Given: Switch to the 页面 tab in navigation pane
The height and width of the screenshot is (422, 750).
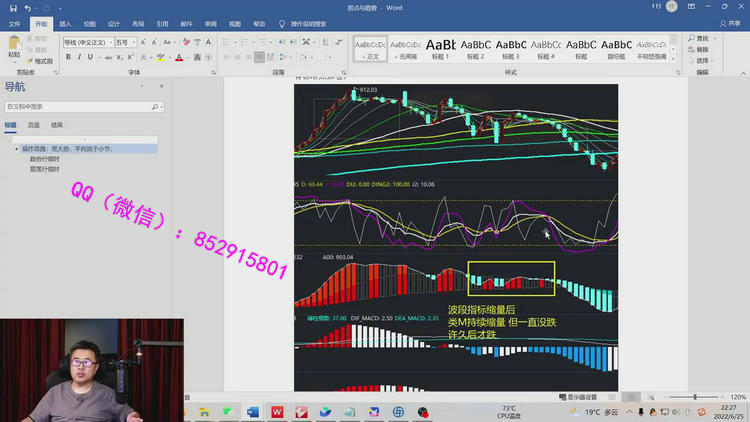Looking at the screenshot, I should (x=34, y=125).
